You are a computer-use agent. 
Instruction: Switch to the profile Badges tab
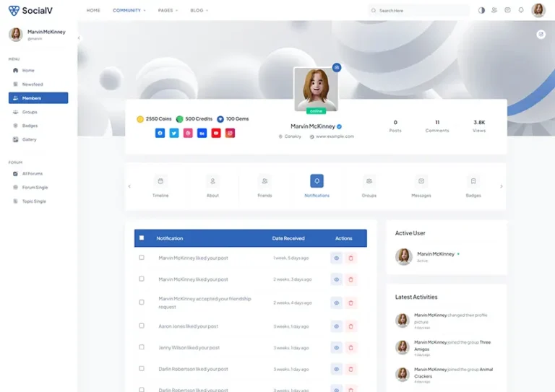473,186
